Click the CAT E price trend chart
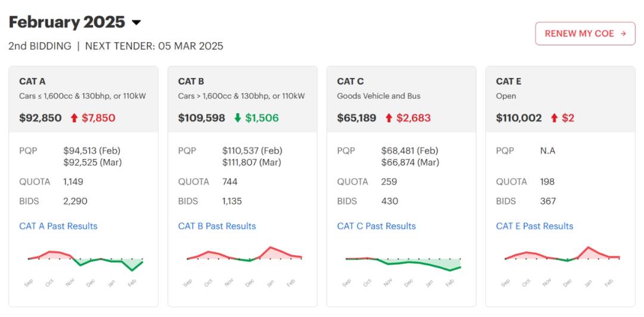This screenshot has width=644, height=317. [561, 256]
